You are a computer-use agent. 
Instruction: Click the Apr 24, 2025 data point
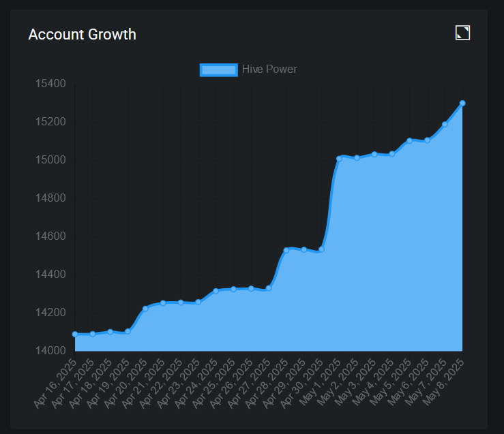pos(216,291)
